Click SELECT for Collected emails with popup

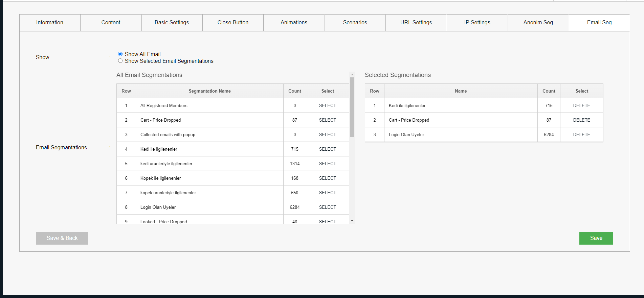328,134
